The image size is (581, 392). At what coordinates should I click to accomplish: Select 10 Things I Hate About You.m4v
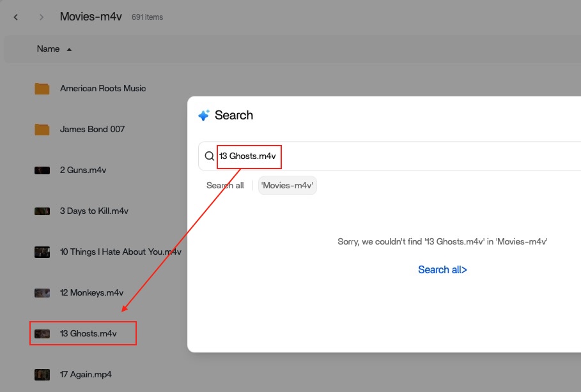click(120, 252)
